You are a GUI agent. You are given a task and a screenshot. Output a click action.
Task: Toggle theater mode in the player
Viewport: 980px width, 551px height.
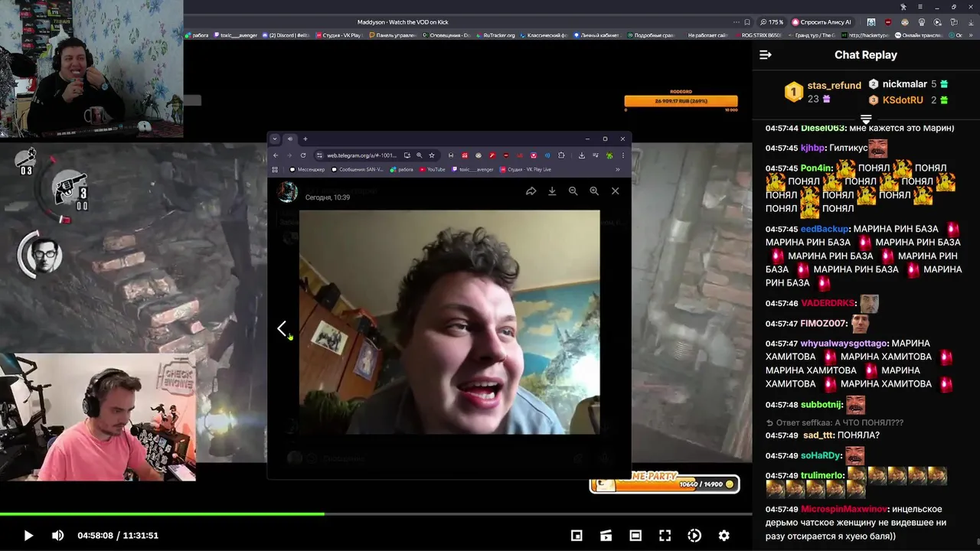pos(635,536)
